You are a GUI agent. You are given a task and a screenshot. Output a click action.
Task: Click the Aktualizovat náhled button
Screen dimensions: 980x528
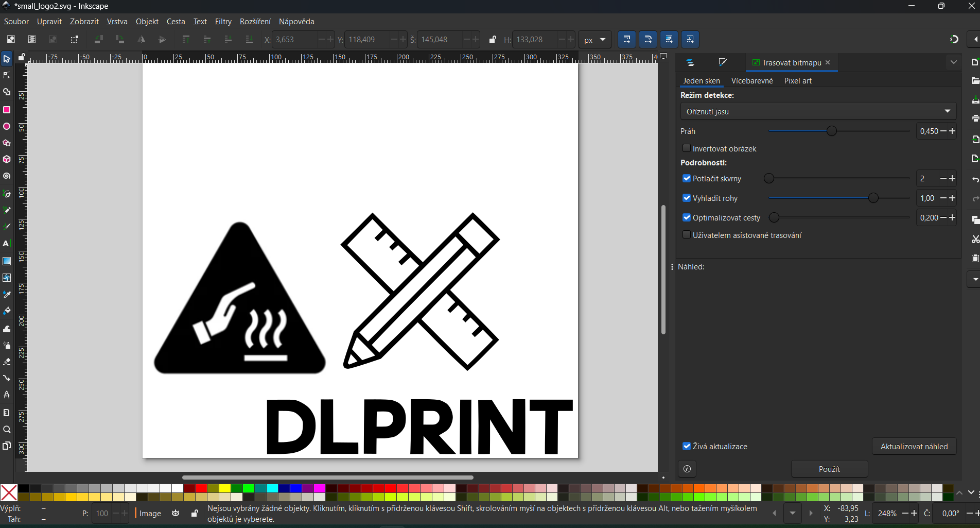pos(914,447)
